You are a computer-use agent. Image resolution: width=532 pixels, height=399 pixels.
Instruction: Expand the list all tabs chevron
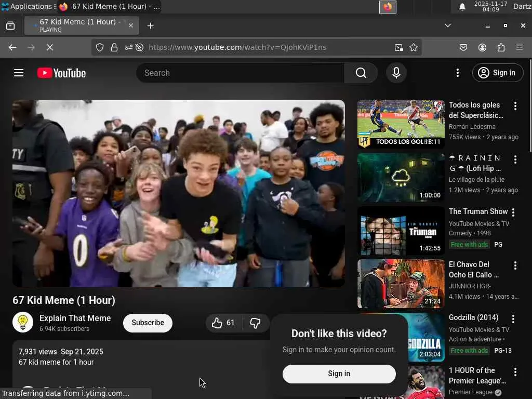[448, 25]
